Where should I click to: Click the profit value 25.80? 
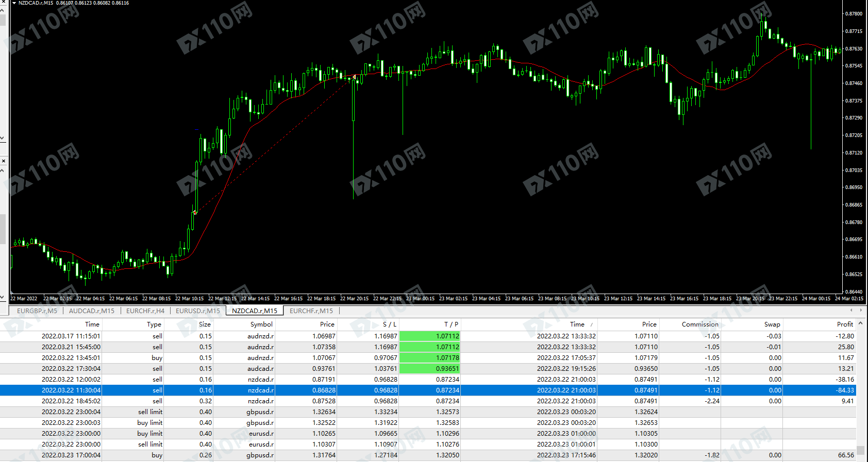click(846, 347)
